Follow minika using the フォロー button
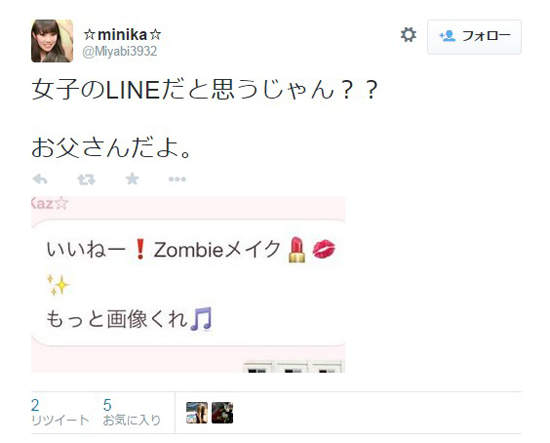 click(x=474, y=36)
